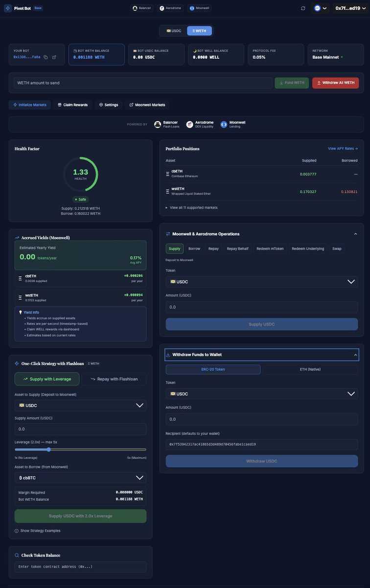Click the Withdraw USDC button
The width and height of the screenshot is (370, 588).
point(262,461)
